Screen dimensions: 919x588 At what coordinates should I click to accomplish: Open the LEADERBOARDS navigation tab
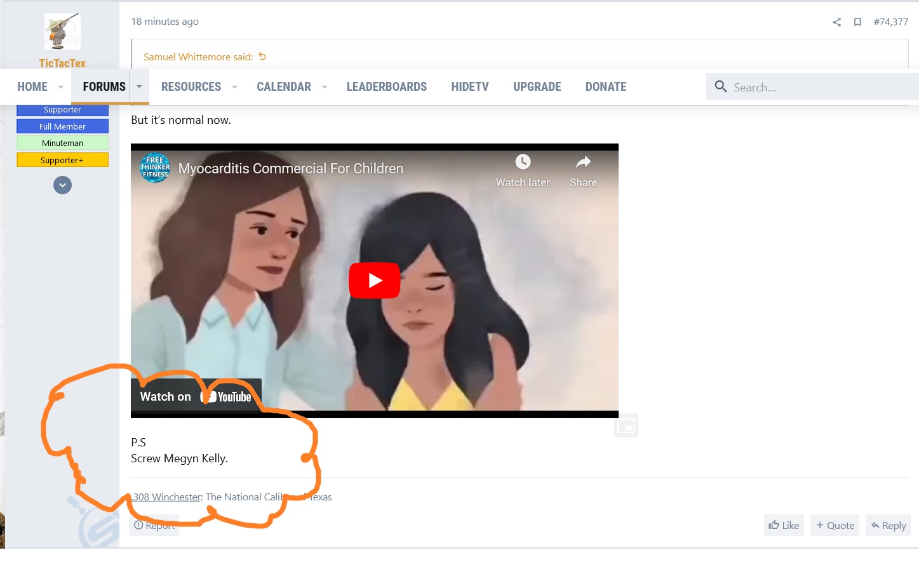click(x=387, y=86)
